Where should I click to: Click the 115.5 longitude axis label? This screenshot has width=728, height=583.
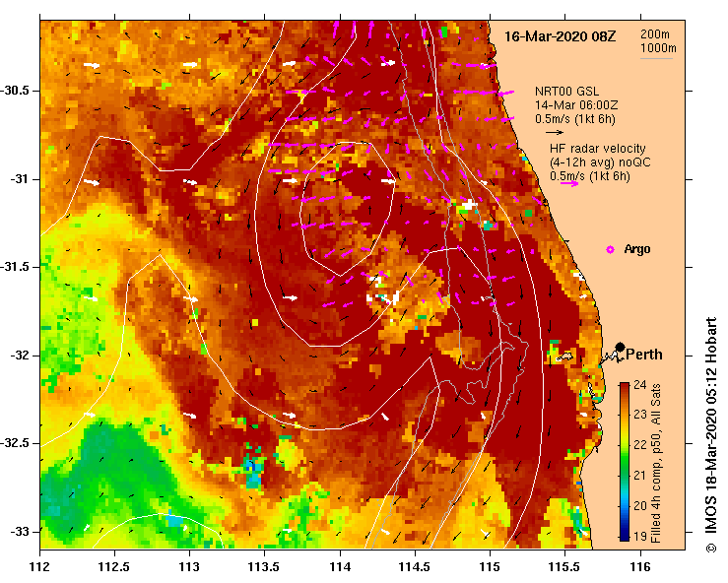(564, 567)
